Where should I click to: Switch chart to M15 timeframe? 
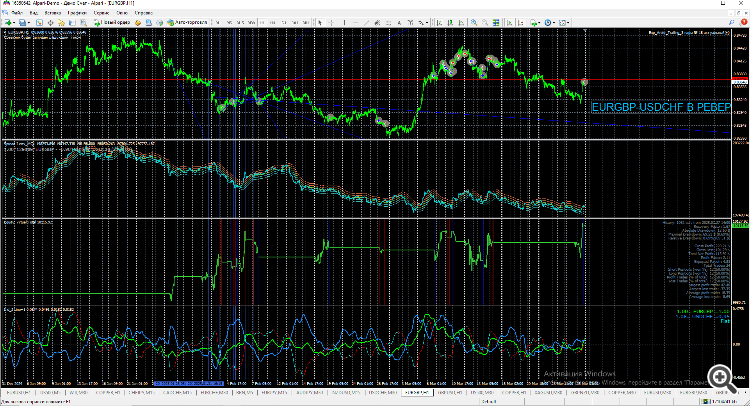click(x=240, y=22)
